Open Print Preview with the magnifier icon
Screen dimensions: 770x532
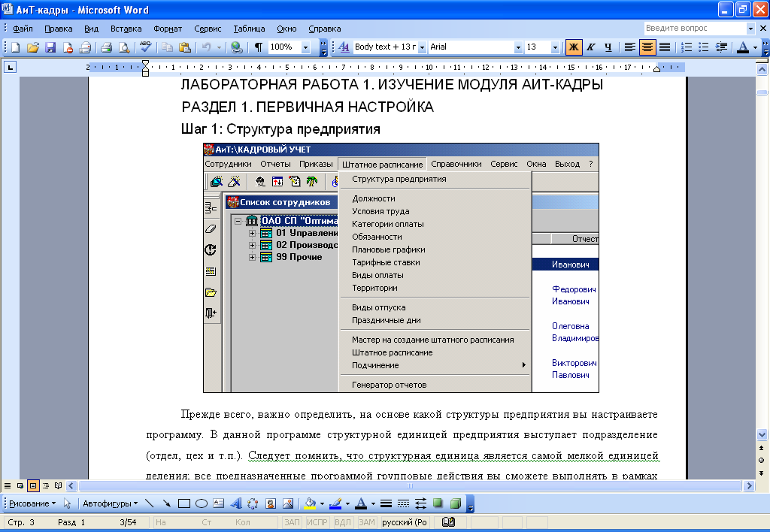tap(124, 47)
